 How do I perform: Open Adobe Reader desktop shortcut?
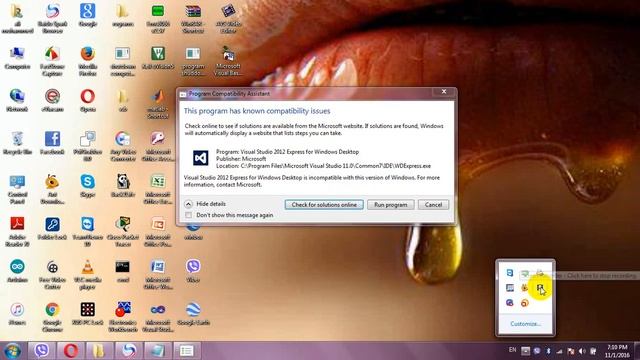pos(17,231)
